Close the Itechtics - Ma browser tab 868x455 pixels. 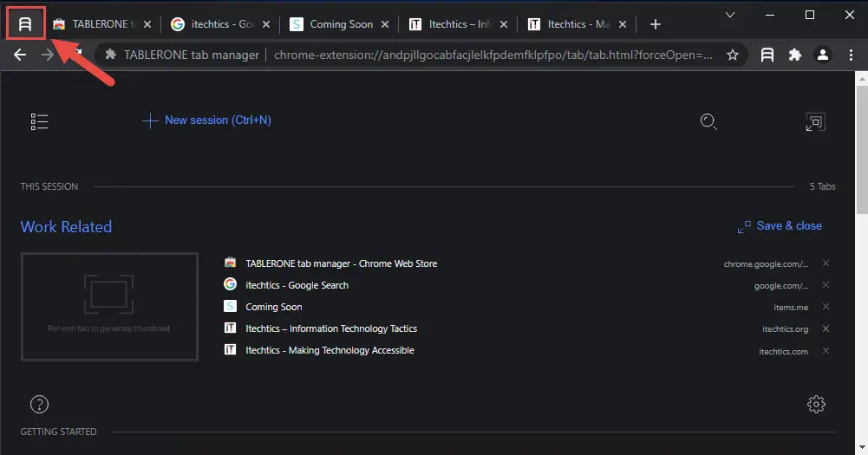tap(623, 24)
